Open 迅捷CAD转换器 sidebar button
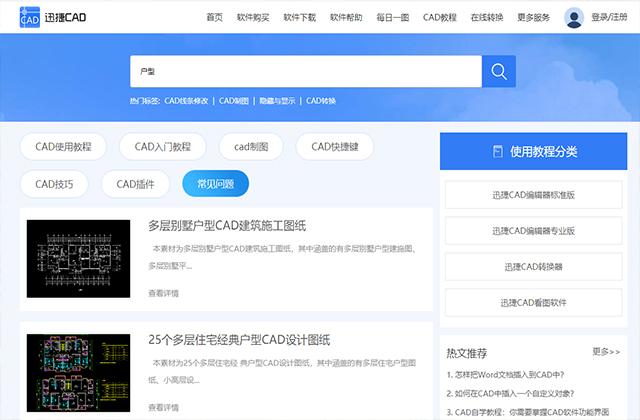The width and height of the screenshot is (640, 420). pos(533,267)
